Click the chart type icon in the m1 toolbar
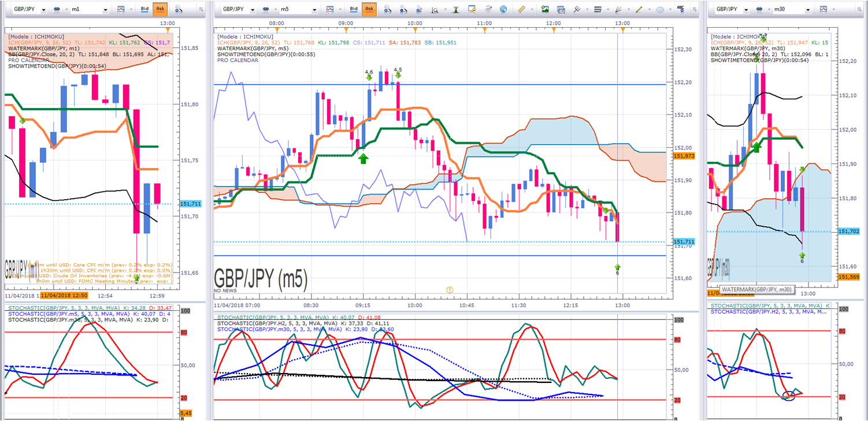 (x=120, y=9)
